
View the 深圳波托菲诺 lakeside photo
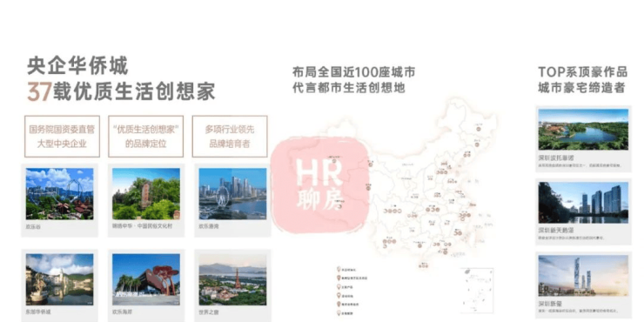[x=583, y=130]
